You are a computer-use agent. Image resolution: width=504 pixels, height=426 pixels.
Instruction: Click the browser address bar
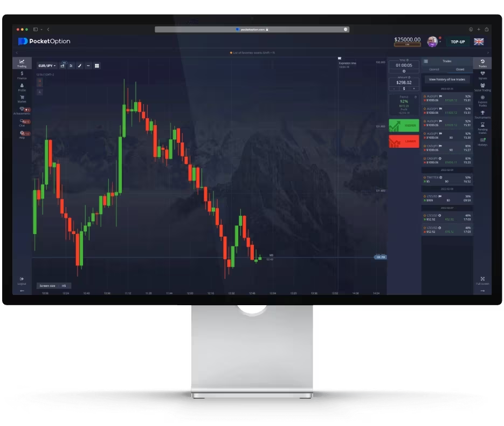pos(252,29)
